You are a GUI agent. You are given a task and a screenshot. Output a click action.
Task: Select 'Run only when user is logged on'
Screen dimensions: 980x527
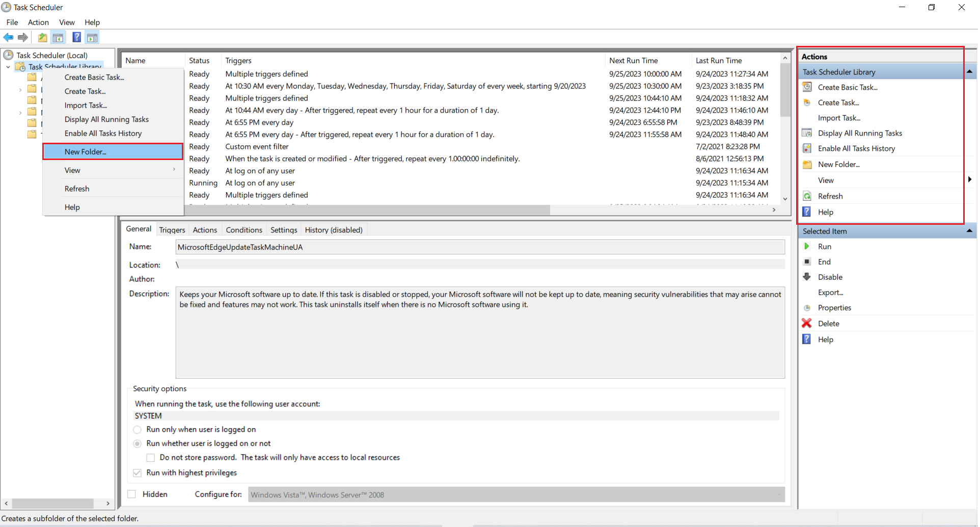(138, 430)
